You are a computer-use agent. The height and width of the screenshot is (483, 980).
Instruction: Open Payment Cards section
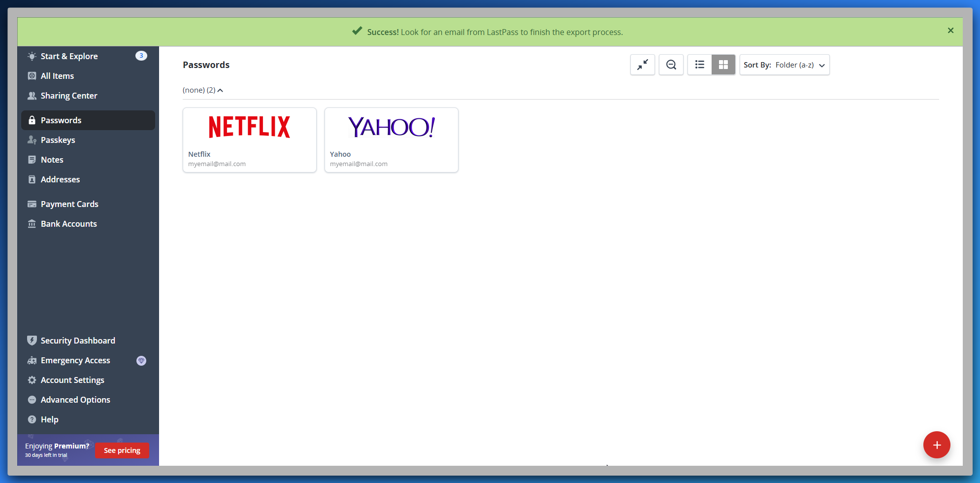[69, 204]
